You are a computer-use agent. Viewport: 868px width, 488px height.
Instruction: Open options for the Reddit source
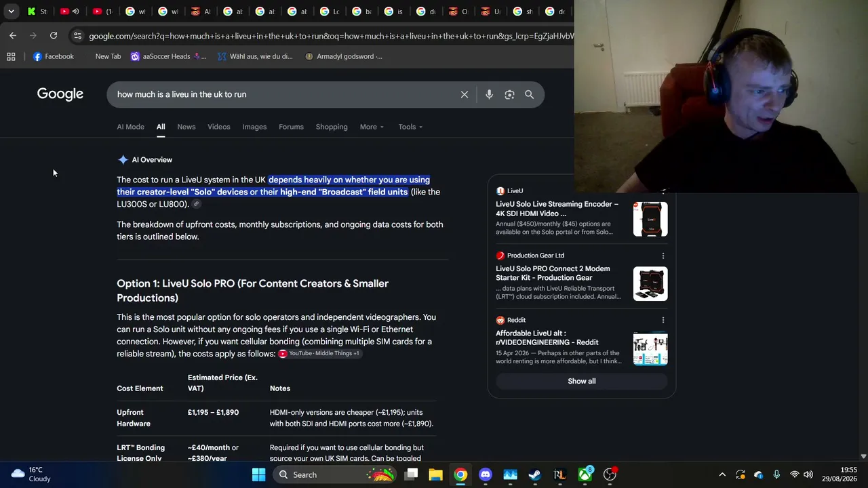tap(663, 320)
